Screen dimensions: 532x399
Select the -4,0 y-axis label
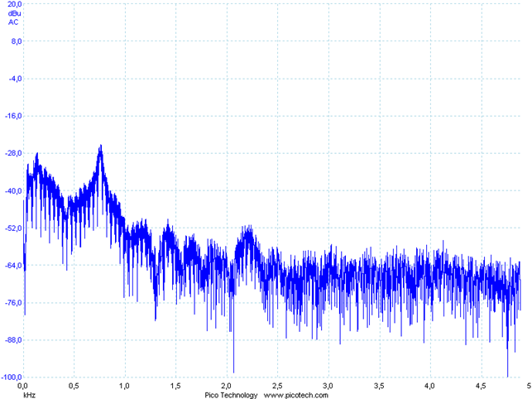[x=15, y=79]
